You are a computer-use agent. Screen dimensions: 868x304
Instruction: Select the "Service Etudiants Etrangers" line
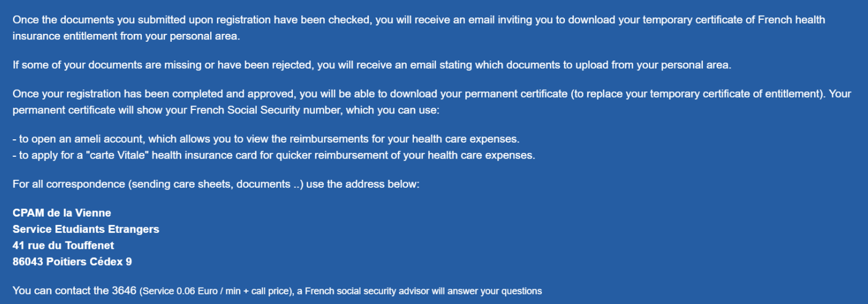(x=86, y=229)
